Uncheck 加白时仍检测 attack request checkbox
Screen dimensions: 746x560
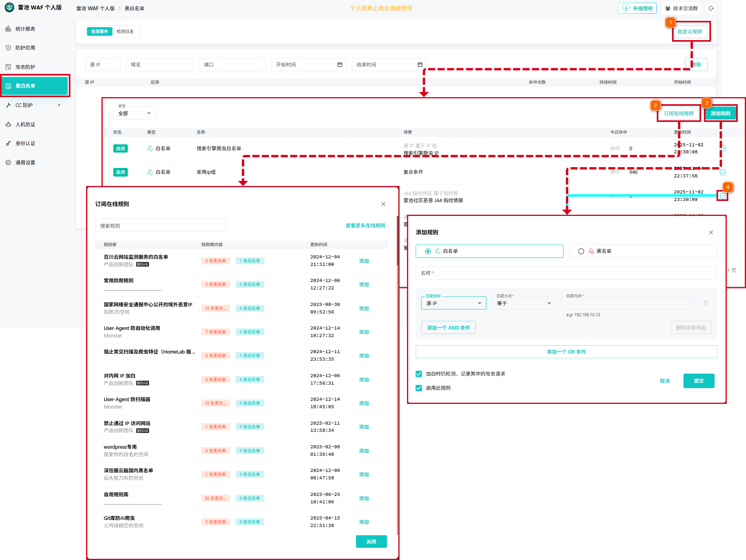point(419,374)
